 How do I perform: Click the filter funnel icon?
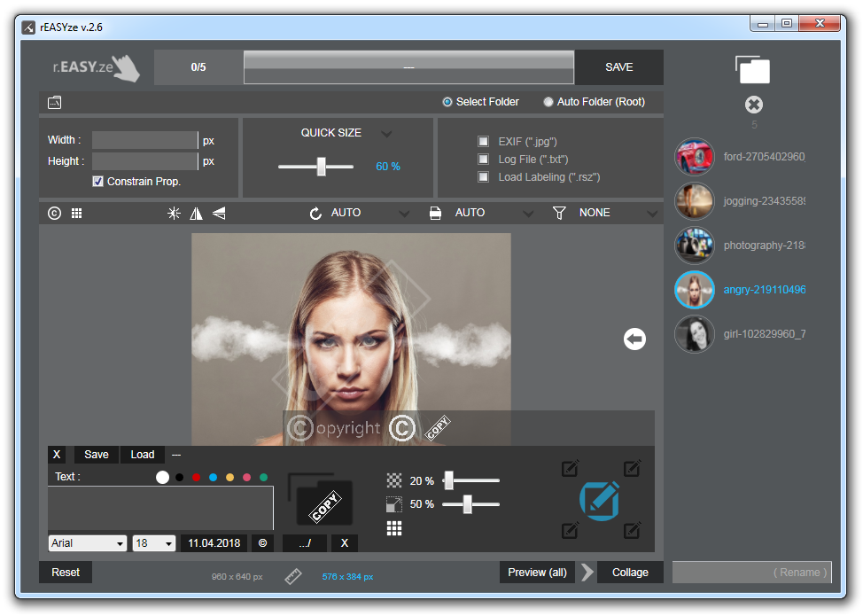pos(558,213)
